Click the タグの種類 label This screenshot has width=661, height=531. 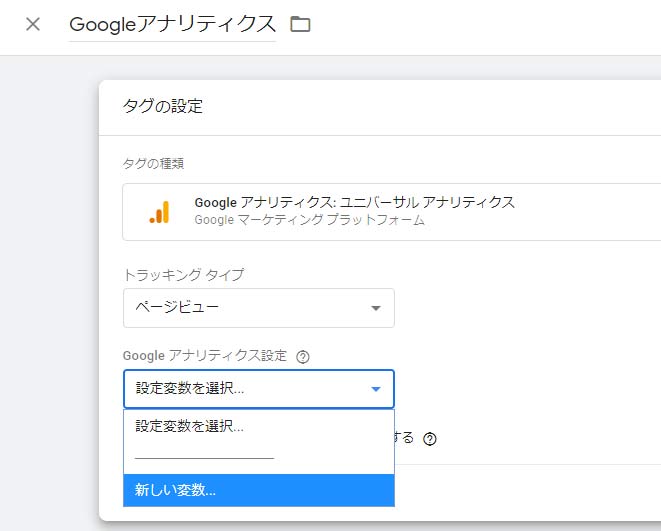[153, 164]
